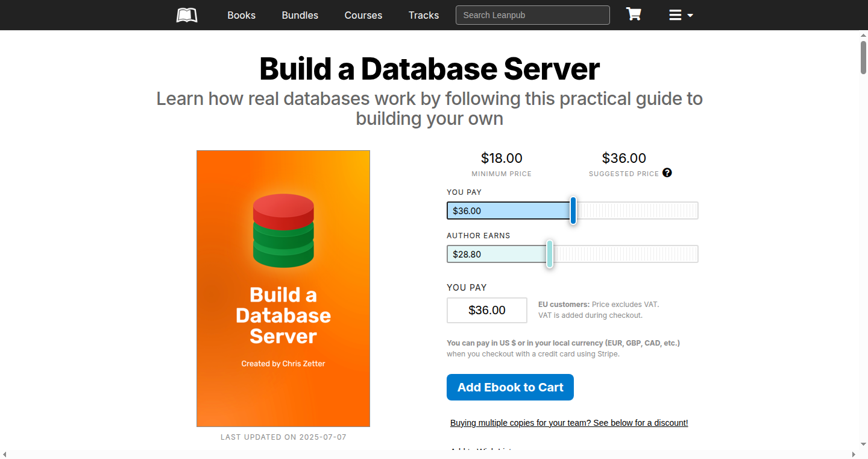Screen dimensions: 868x459
Task: Click the Author Earns slider handle
Action: point(550,254)
